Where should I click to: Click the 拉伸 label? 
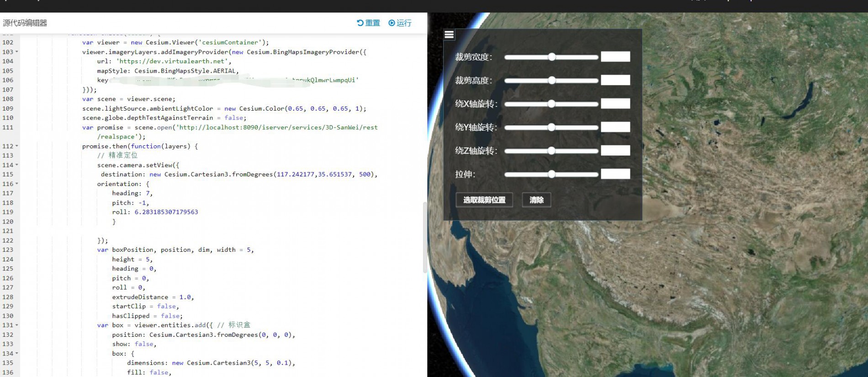pos(465,174)
